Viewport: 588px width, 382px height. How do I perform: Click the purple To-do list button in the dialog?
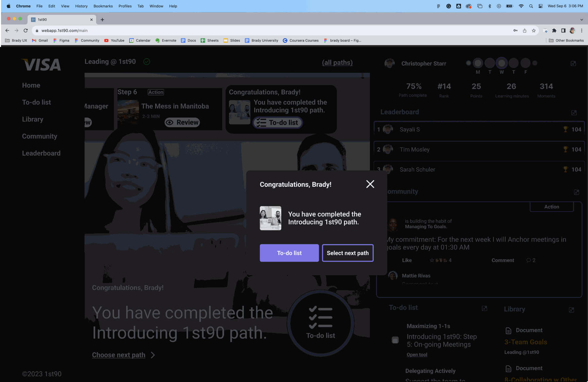(289, 253)
